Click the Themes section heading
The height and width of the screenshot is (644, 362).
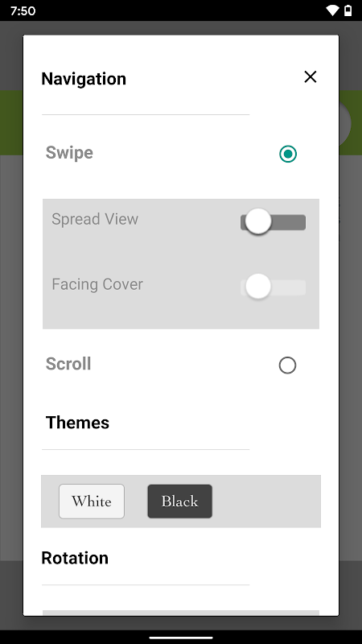[77, 423]
